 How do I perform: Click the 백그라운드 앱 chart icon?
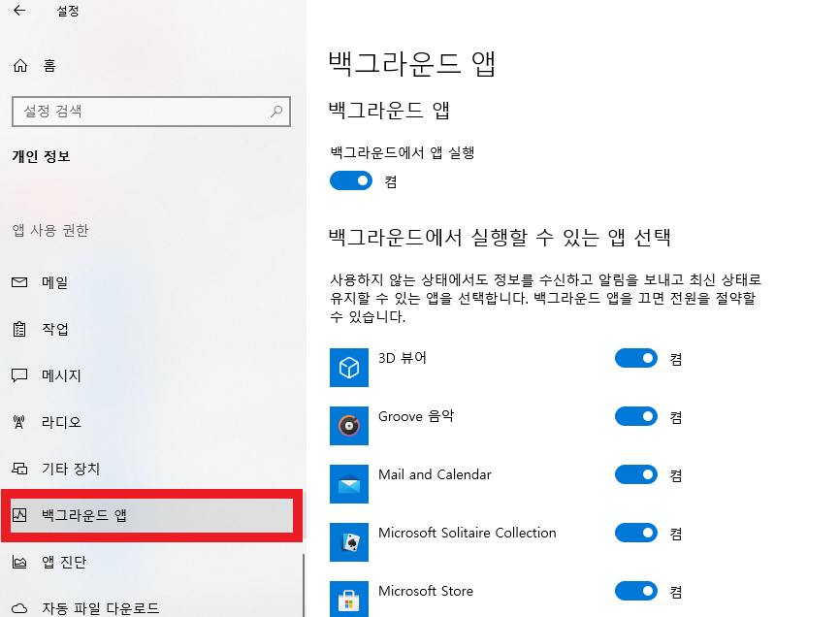tap(19, 515)
